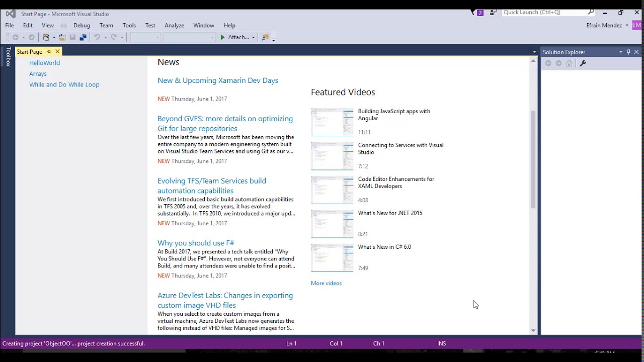Click the Save All toolbar icon
This screenshot has width=644, height=362.
83,37
